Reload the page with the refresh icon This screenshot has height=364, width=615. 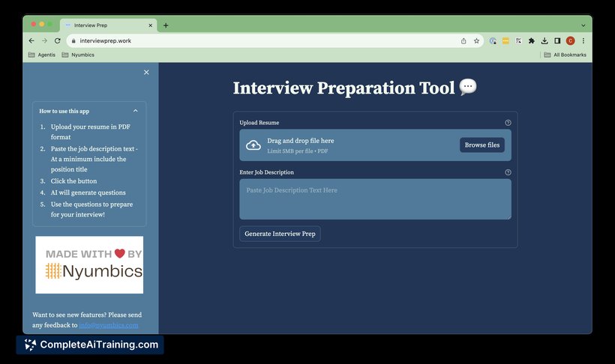[x=57, y=40]
